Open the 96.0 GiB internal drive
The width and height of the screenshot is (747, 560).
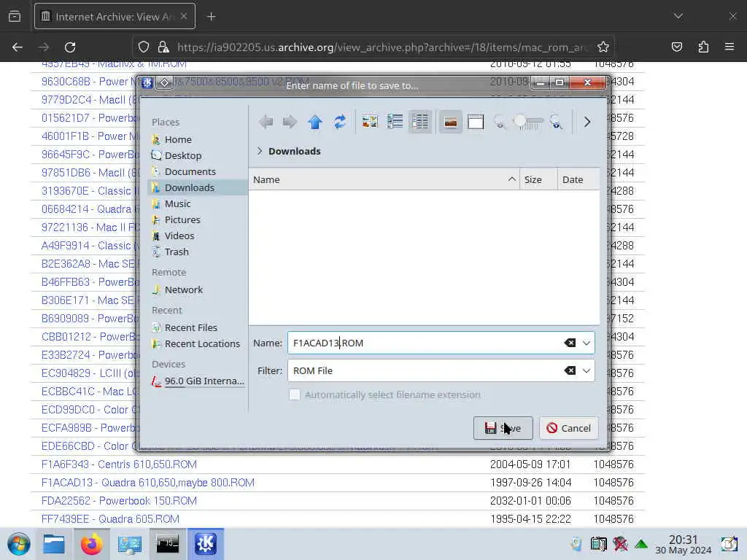coord(197,381)
